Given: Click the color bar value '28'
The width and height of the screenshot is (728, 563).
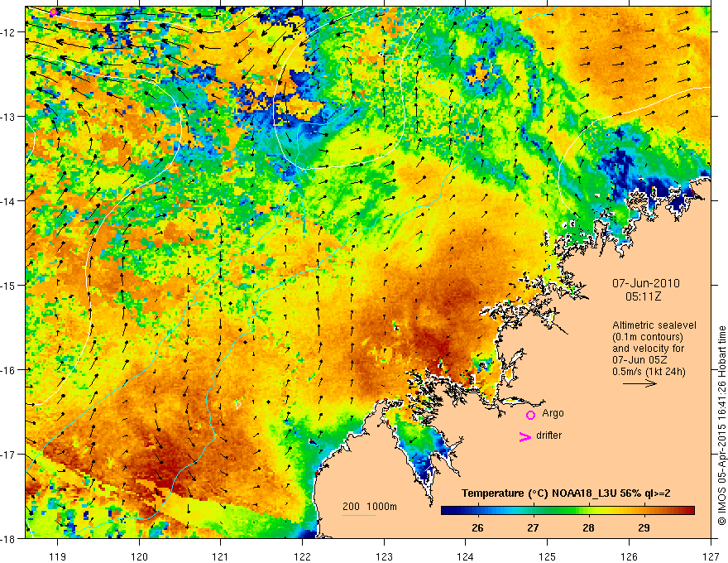Looking at the screenshot, I should tap(588, 527).
